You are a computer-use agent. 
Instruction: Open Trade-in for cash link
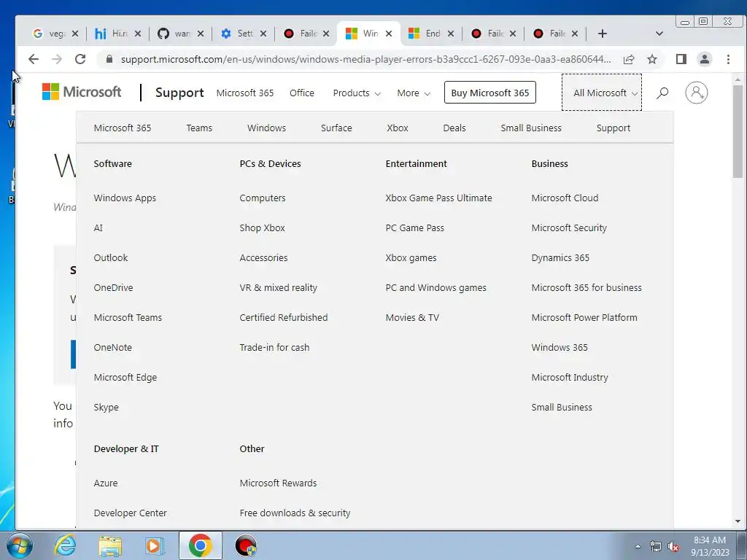(274, 348)
